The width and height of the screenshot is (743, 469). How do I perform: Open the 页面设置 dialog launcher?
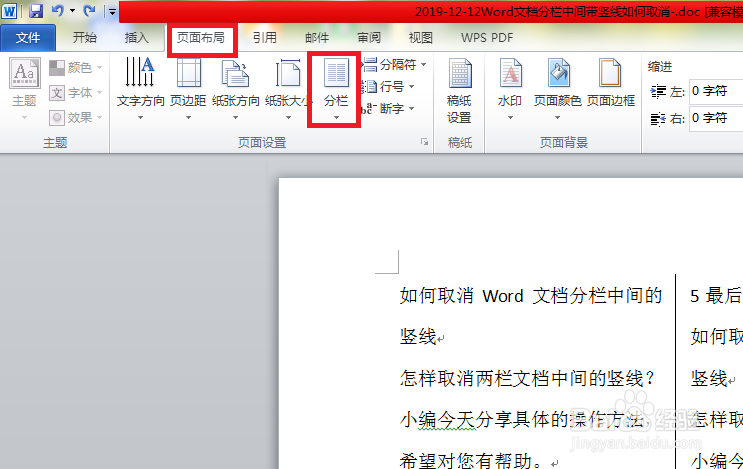(x=425, y=142)
